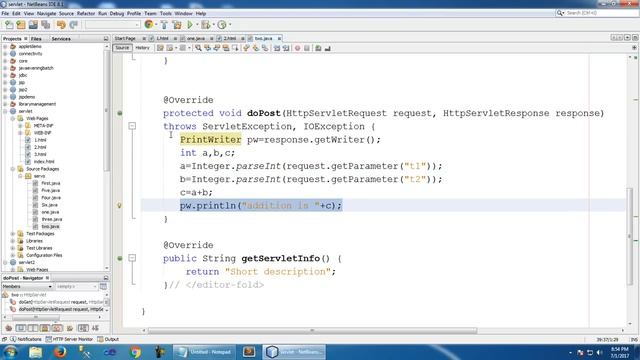This screenshot has width=640, height=360.
Task: Click the Find Previous Occurrence icon
Action: [208, 48]
